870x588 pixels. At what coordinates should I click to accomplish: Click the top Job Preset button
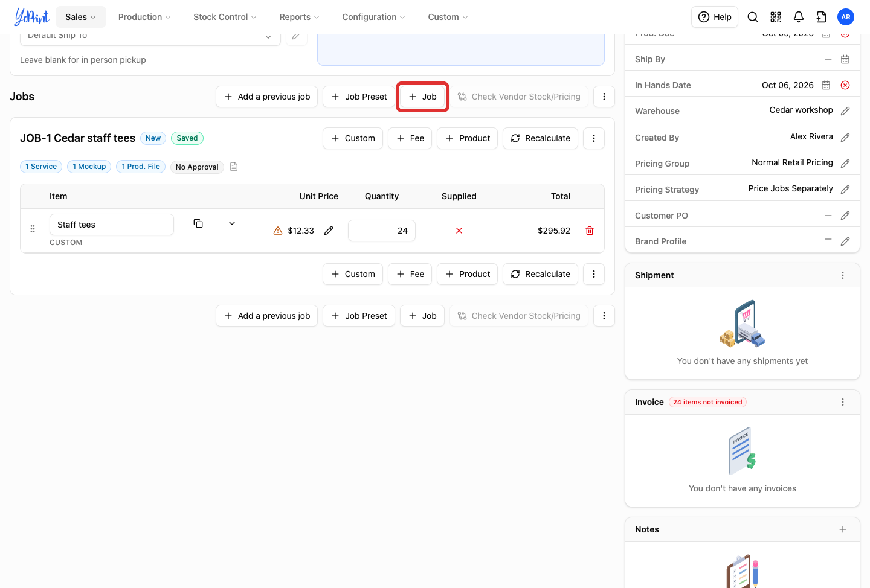pyautogui.click(x=359, y=97)
